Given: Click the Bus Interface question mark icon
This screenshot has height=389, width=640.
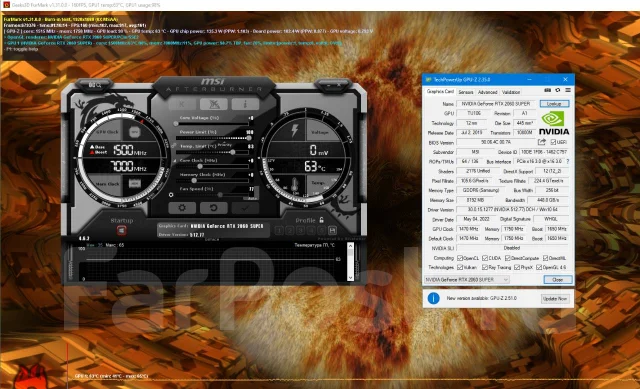Looking at the screenshot, I should point(568,162).
